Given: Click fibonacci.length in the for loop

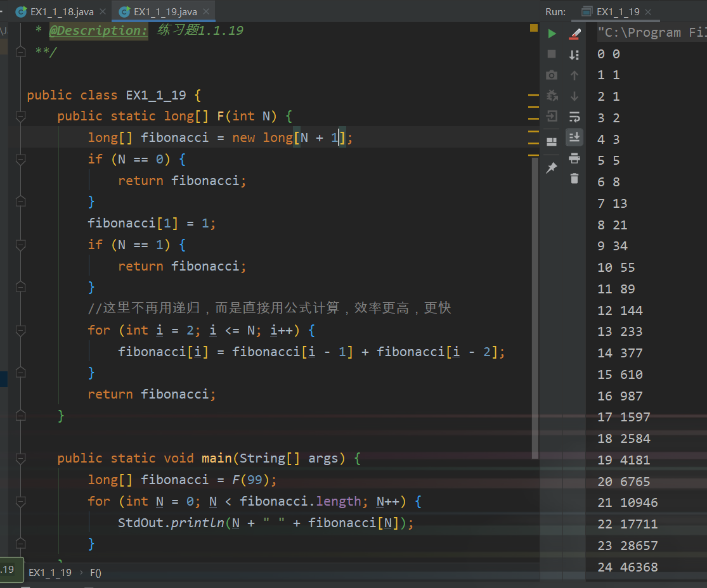Looking at the screenshot, I should point(301,501).
